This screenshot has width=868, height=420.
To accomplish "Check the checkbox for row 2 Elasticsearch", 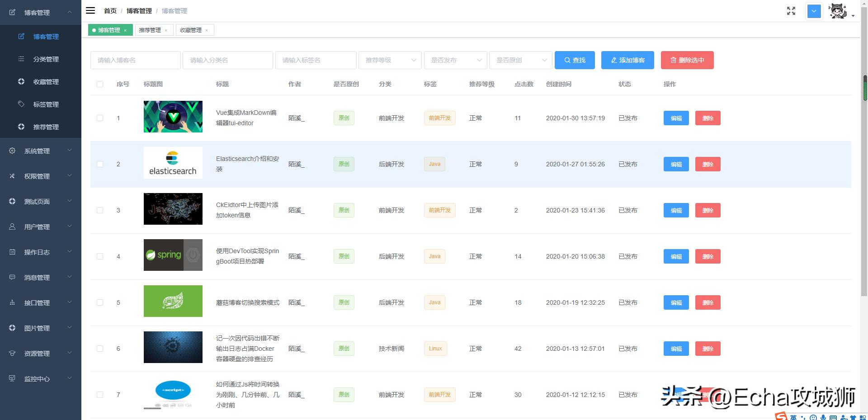I will (x=100, y=164).
